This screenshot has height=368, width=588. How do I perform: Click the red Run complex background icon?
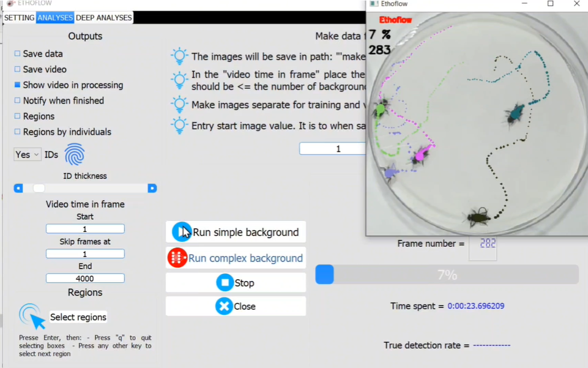[x=177, y=258]
